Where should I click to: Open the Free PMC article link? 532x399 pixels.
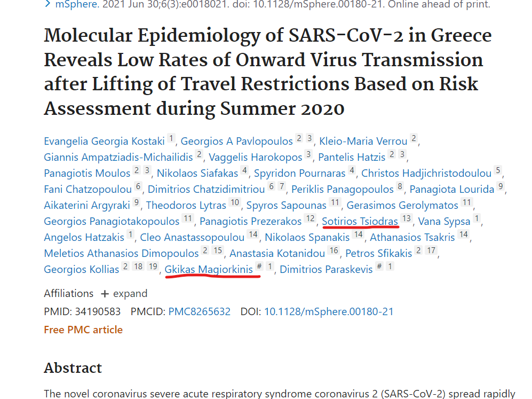(83, 330)
